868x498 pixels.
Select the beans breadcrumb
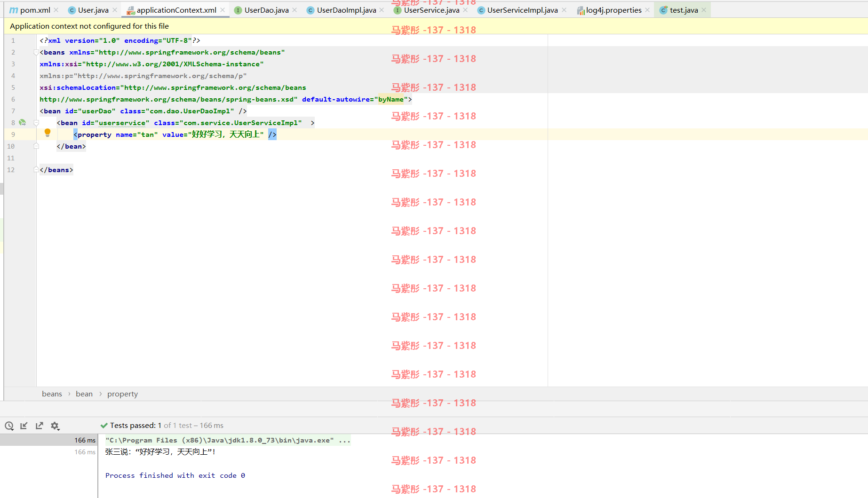[x=52, y=394]
